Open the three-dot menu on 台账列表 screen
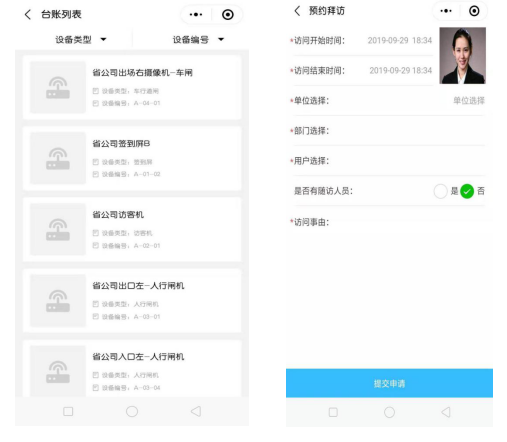Screen dimensions: 507x442 196,14
